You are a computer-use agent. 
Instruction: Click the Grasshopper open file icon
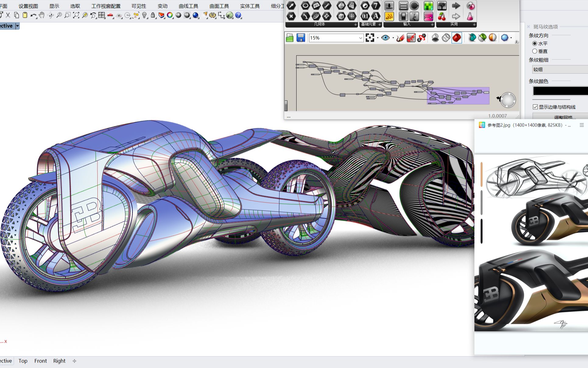(x=290, y=38)
